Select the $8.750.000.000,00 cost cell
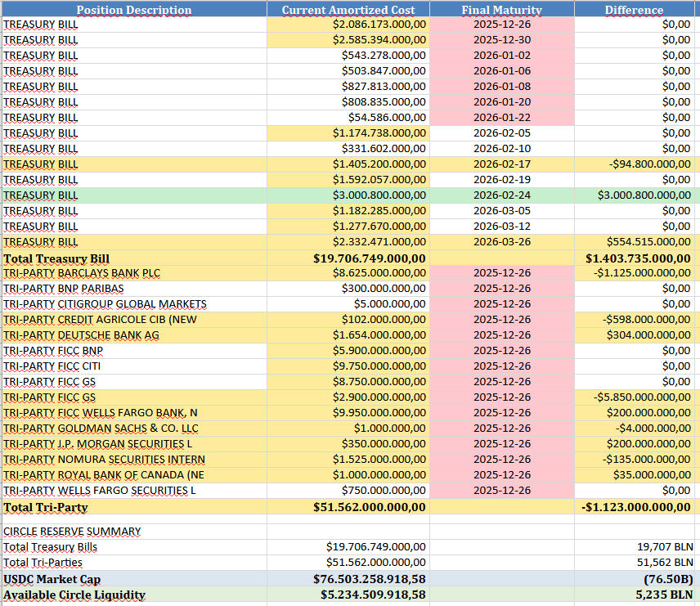700x606 pixels. pyautogui.click(x=348, y=382)
